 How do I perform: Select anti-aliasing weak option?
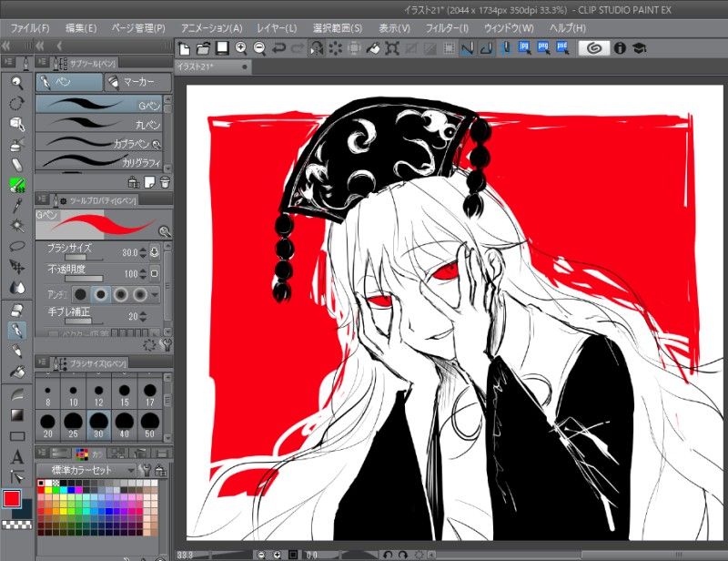[101, 294]
